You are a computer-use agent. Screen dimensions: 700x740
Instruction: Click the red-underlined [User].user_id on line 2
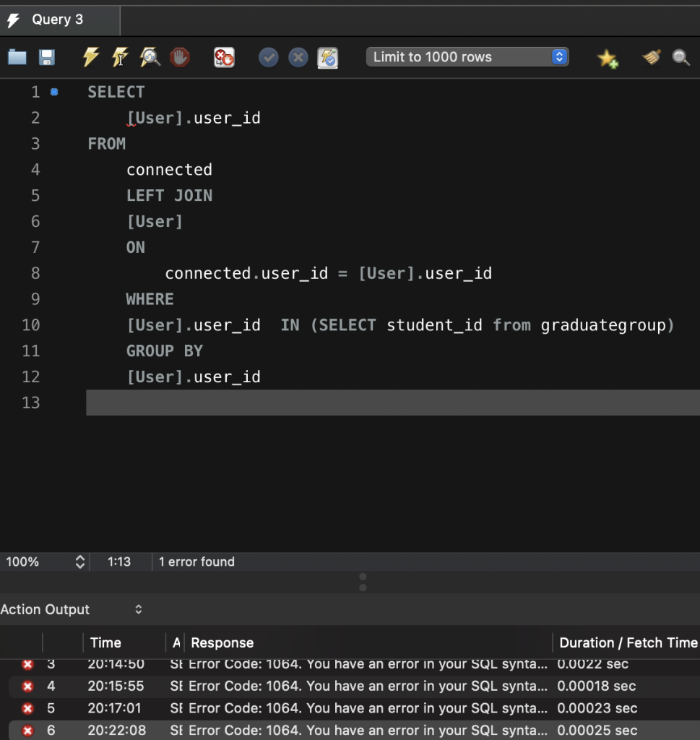194,118
